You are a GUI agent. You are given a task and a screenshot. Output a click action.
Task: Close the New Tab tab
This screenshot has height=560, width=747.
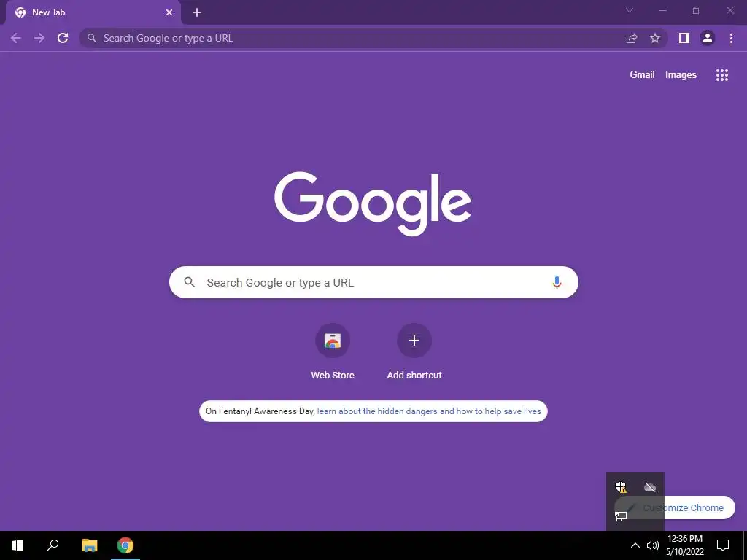pos(169,12)
